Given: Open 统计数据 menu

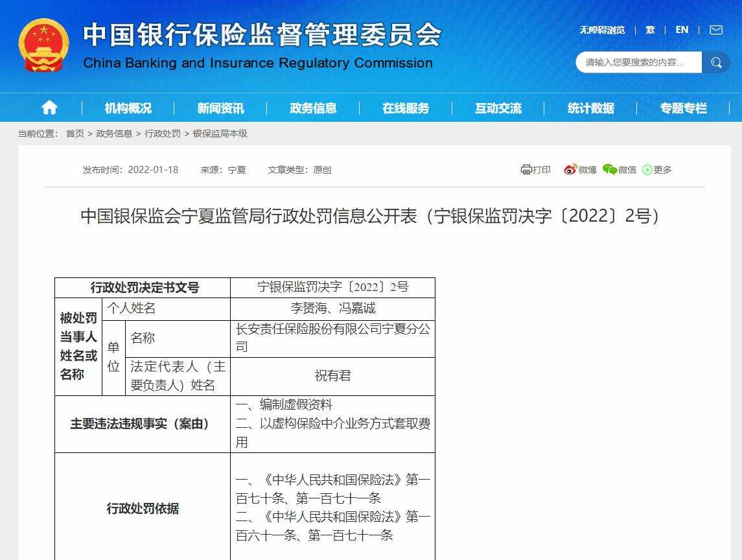Looking at the screenshot, I should click(591, 108).
